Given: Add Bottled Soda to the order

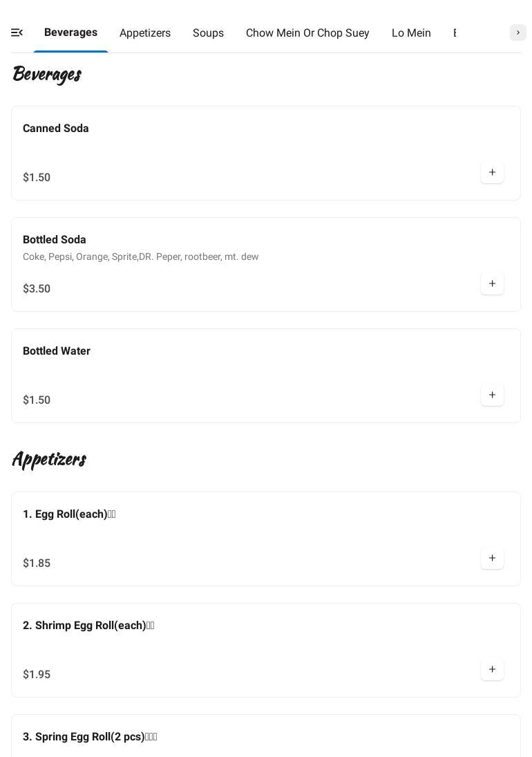Looking at the screenshot, I should 492,284.
